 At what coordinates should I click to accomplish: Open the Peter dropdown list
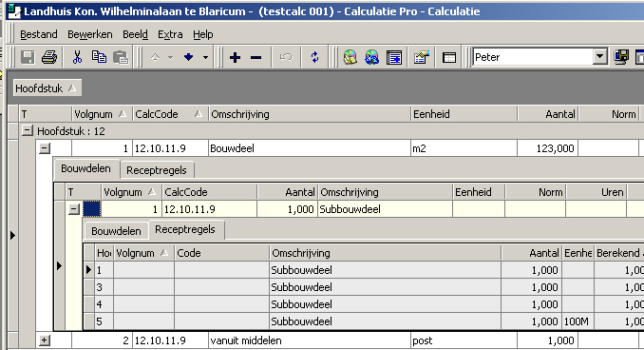(x=599, y=57)
